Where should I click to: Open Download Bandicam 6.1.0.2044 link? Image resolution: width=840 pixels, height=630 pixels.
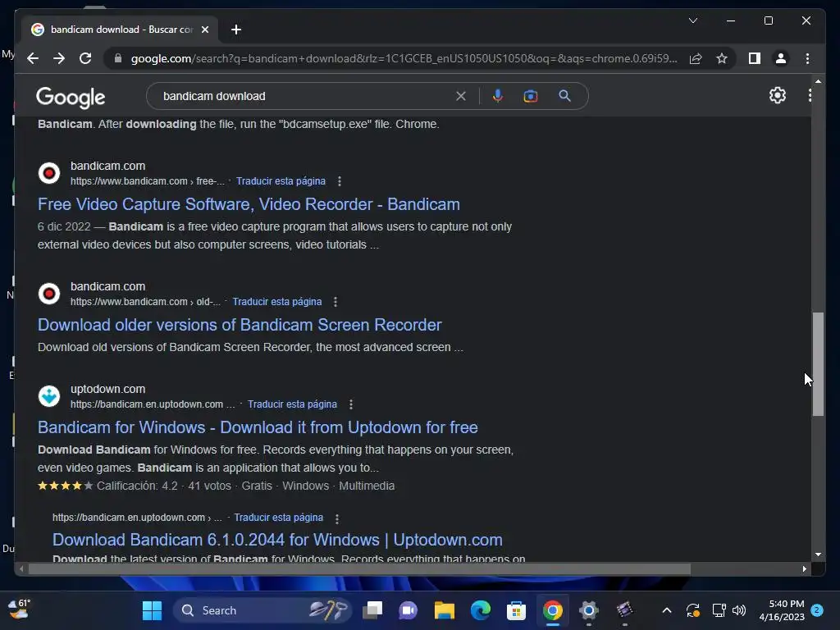click(x=277, y=540)
